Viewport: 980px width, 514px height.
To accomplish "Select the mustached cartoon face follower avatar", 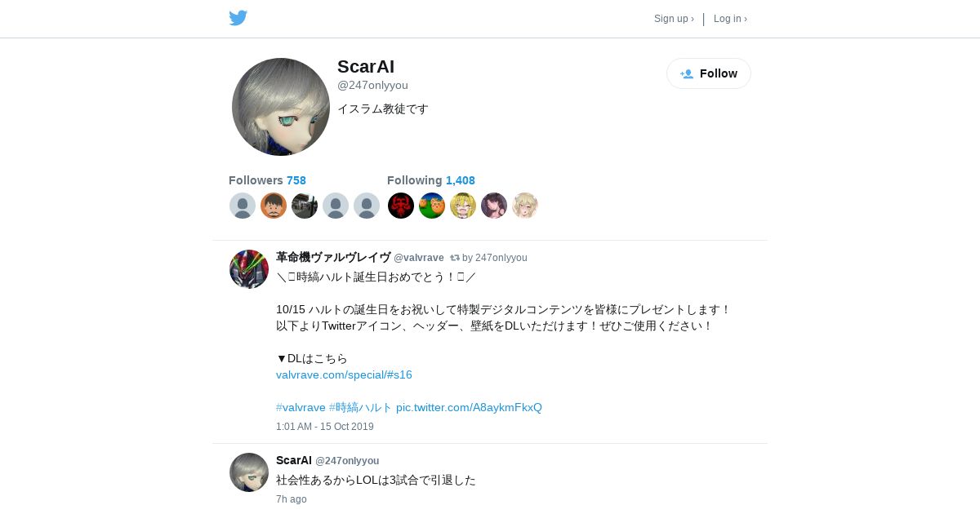I will pyautogui.click(x=274, y=206).
